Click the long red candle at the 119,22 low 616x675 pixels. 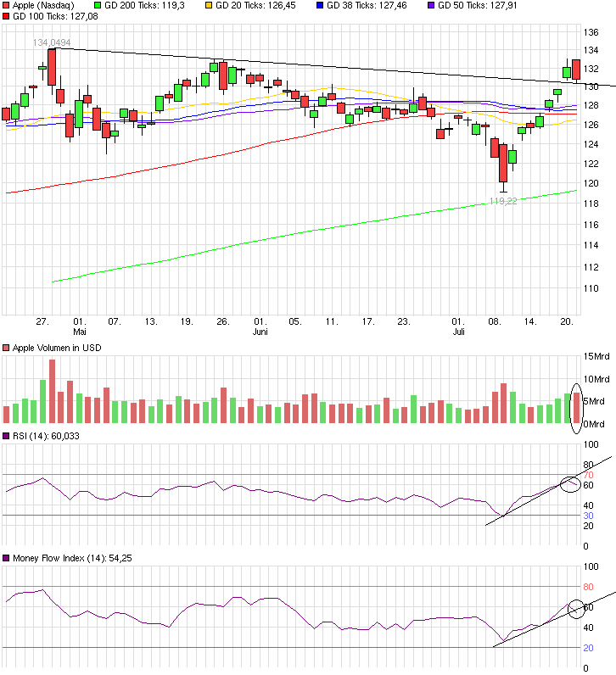pos(503,164)
